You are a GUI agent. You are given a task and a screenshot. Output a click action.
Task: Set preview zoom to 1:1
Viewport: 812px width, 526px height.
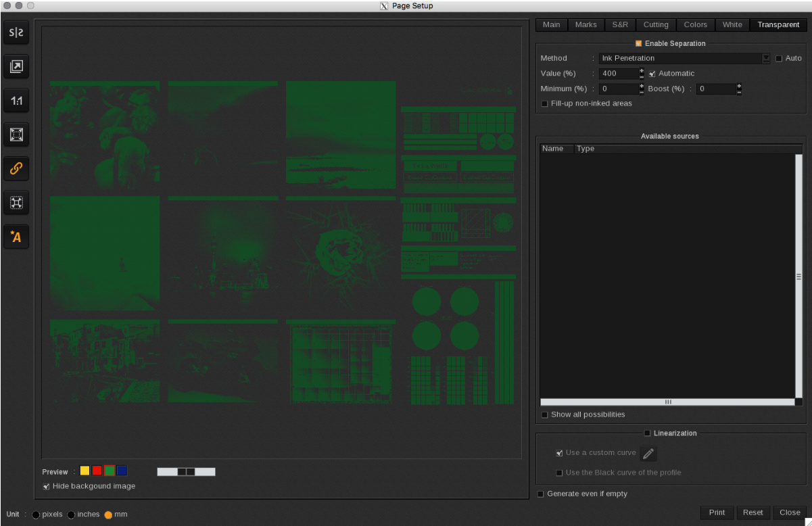pyautogui.click(x=16, y=101)
